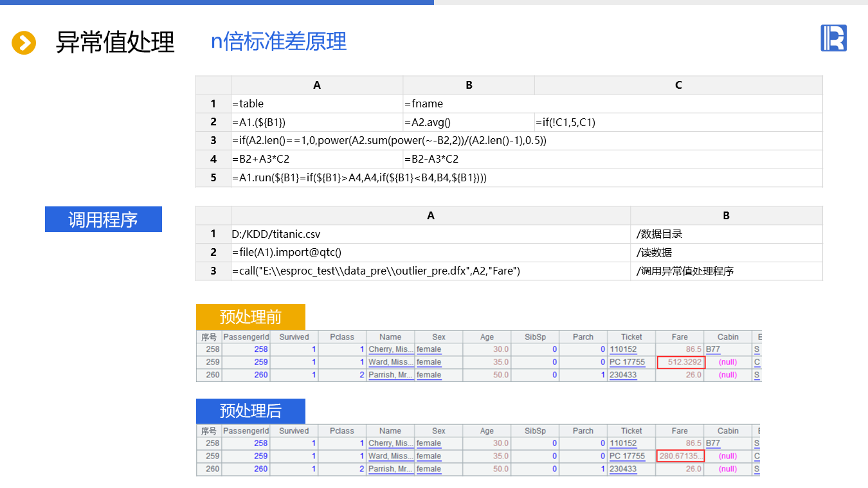The height and width of the screenshot is (488, 868).
Task: Click the =if(!C1,5,C1) cell
Action: point(678,122)
